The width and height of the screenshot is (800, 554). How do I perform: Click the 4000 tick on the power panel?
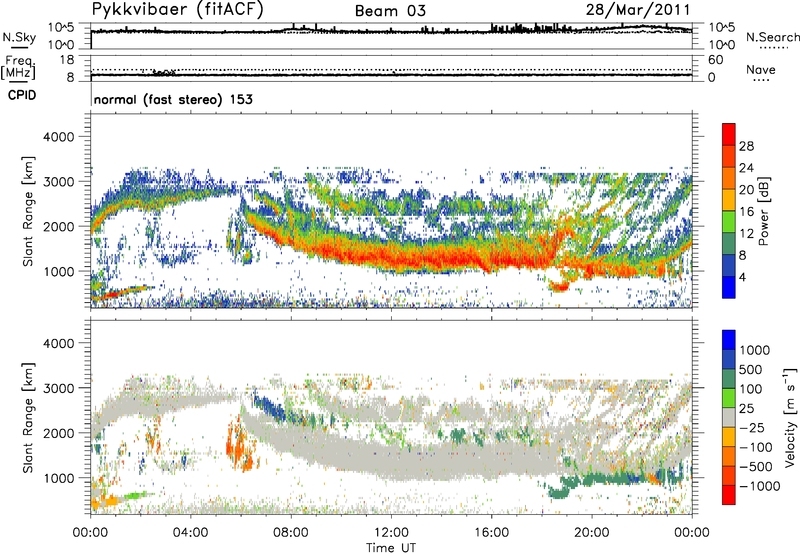pos(58,137)
